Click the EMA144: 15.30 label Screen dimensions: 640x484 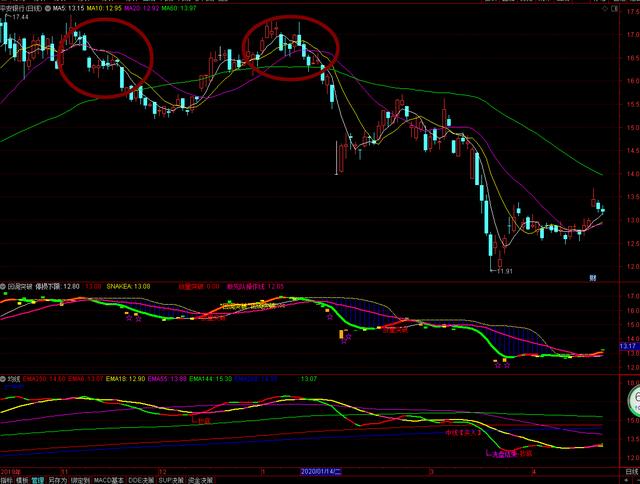pyautogui.click(x=211, y=379)
